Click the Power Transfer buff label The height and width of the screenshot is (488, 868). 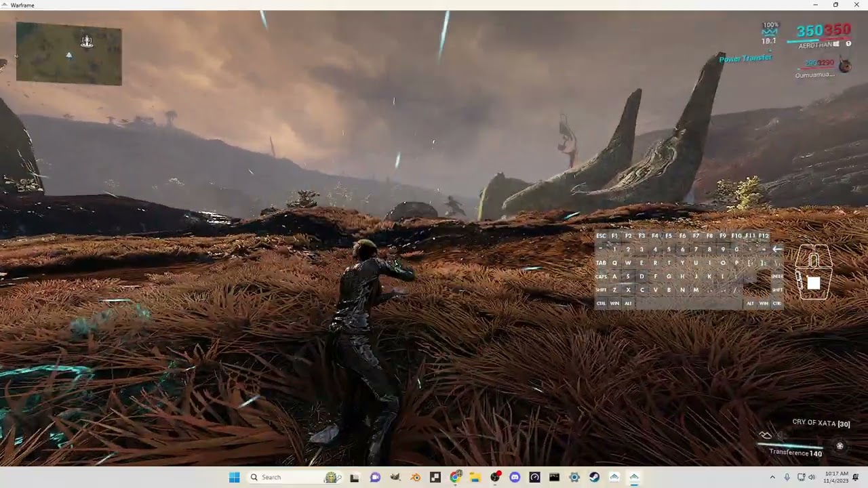tap(745, 58)
